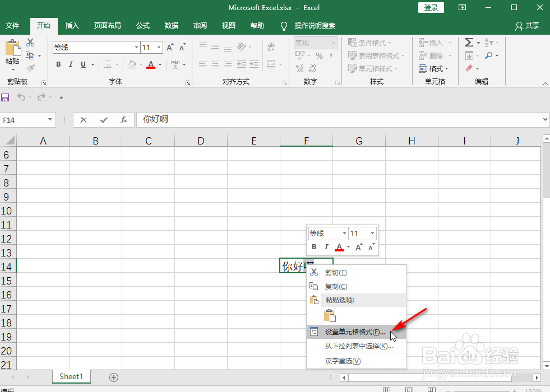Open the customize quick access toolbar dropdown

point(61,97)
